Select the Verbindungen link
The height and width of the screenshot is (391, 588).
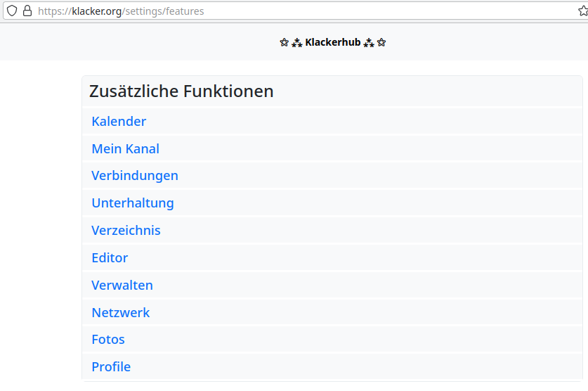(x=135, y=176)
